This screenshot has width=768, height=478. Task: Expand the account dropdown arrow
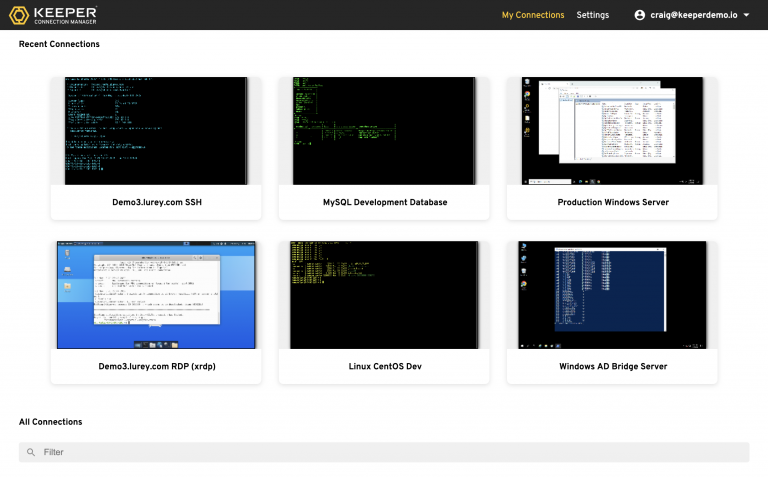[746, 15]
